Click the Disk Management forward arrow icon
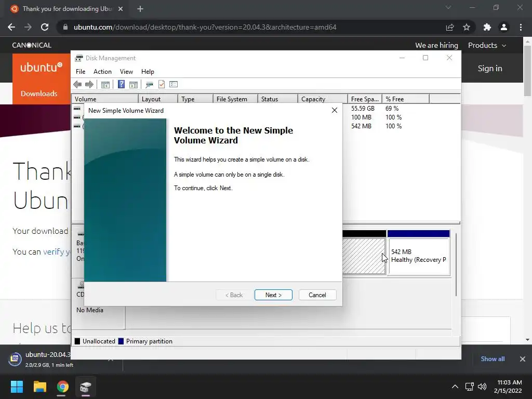The image size is (532, 399). pos(89,85)
